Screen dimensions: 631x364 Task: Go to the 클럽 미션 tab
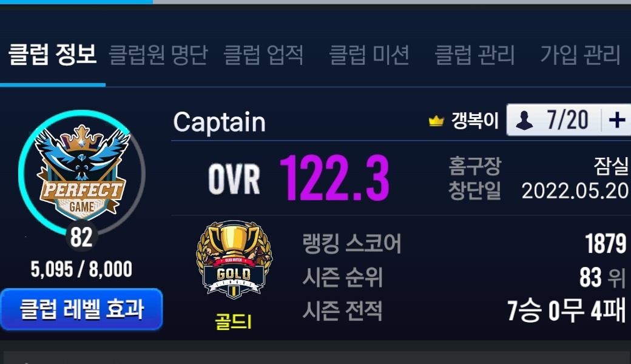click(369, 55)
